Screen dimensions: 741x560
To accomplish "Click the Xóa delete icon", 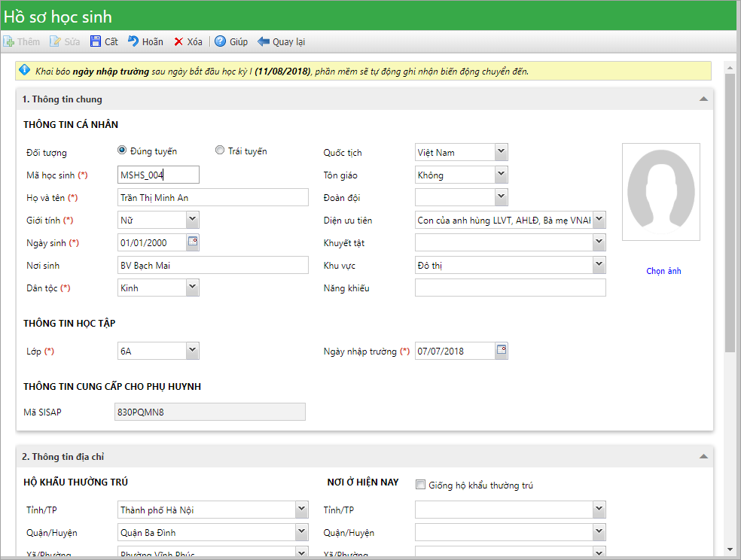I will pos(178,42).
